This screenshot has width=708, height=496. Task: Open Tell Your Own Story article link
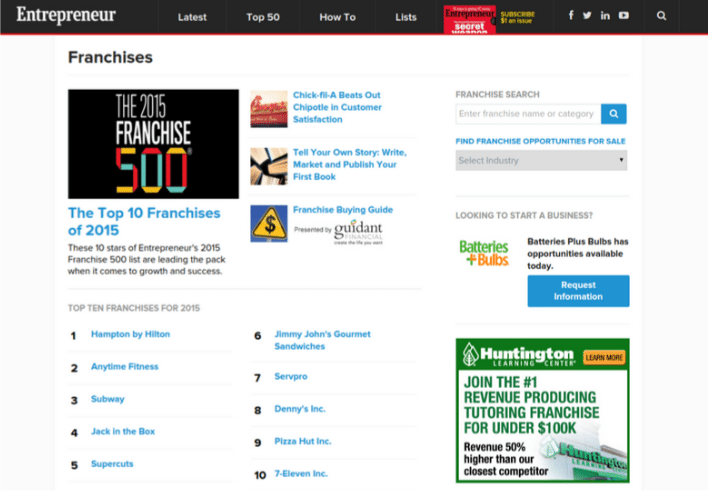point(349,164)
